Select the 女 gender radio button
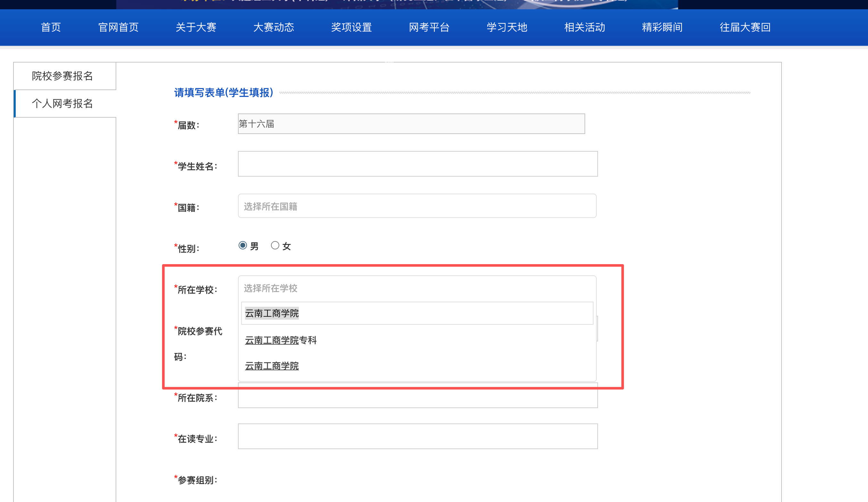This screenshot has height=502, width=868. coord(274,245)
